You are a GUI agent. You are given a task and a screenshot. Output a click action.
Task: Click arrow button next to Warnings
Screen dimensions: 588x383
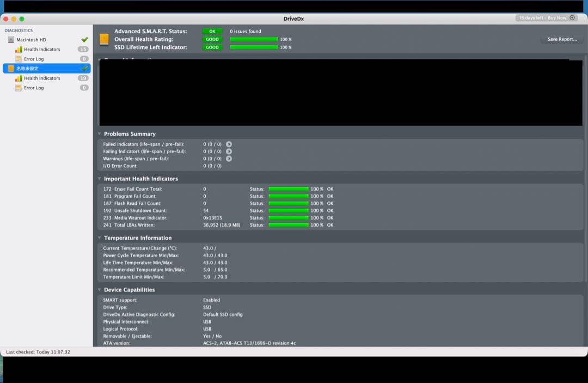point(229,159)
